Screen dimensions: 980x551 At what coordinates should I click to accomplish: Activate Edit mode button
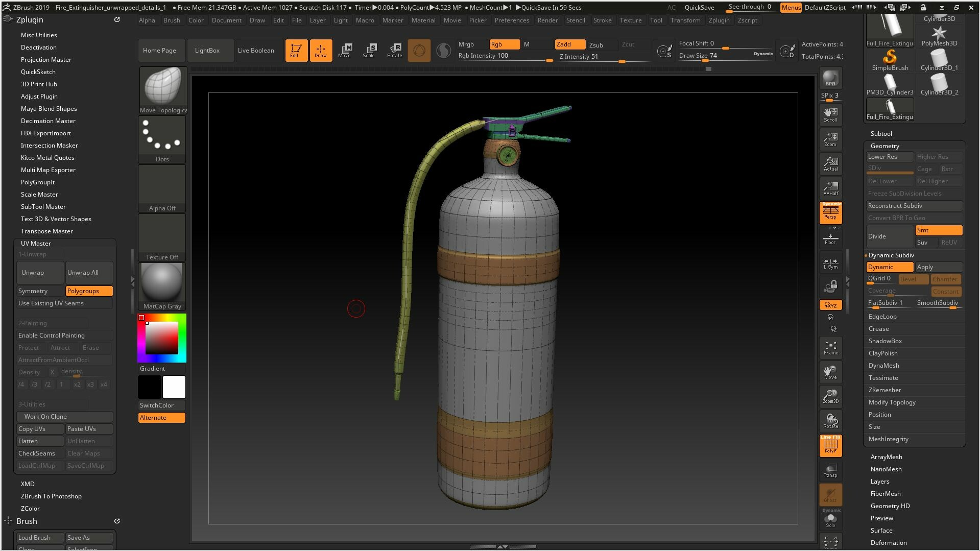(296, 50)
